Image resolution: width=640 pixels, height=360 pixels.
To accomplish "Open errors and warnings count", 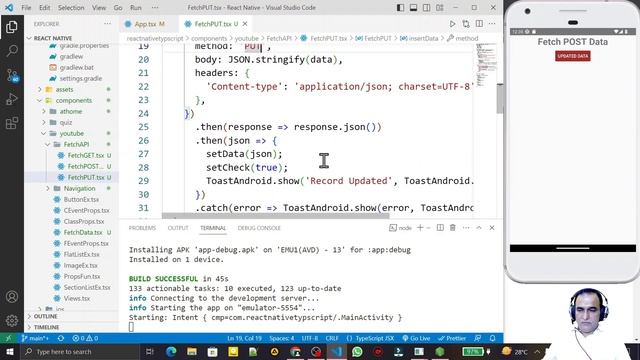I will [85, 338].
